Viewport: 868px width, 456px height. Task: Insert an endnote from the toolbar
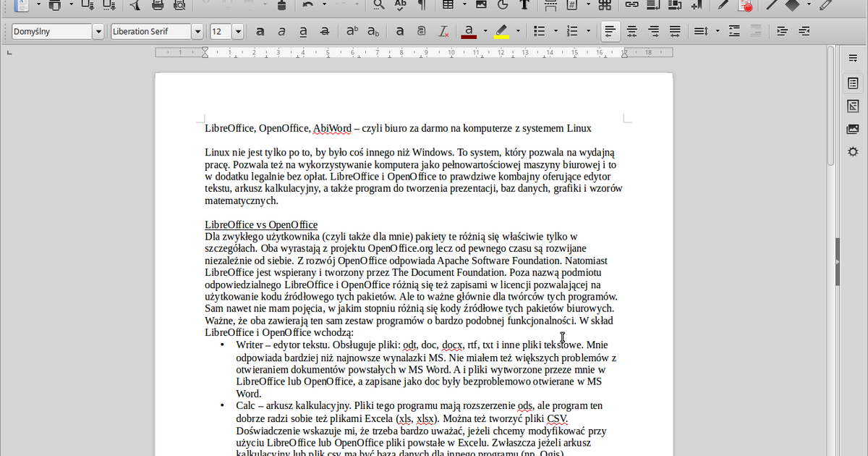(675, 5)
